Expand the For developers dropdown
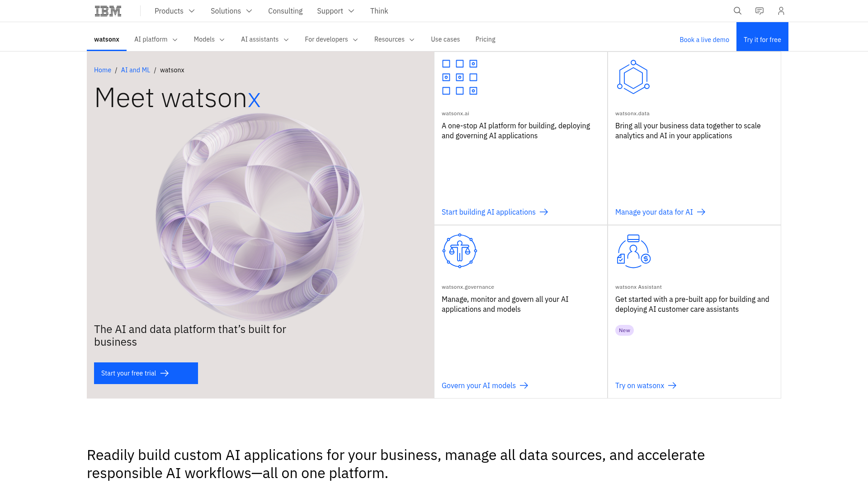Screen dimensions: 868x488 [x=331, y=39]
